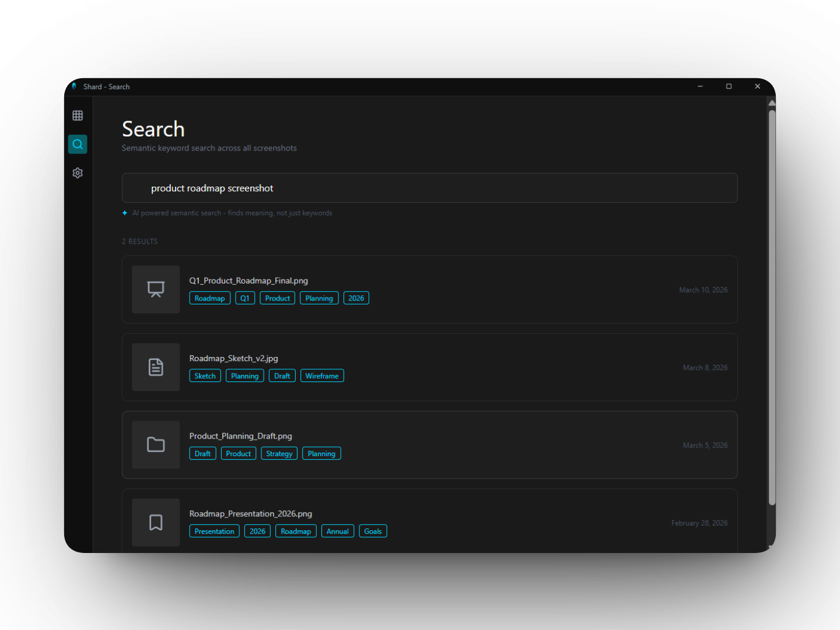
Task: Open result Q1_Product_Roadmap_Final.png
Action: [x=429, y=289]
